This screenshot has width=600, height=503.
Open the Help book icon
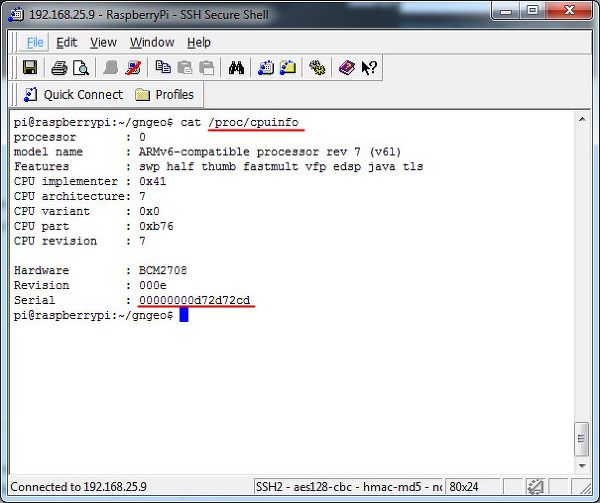coord(347,68)
